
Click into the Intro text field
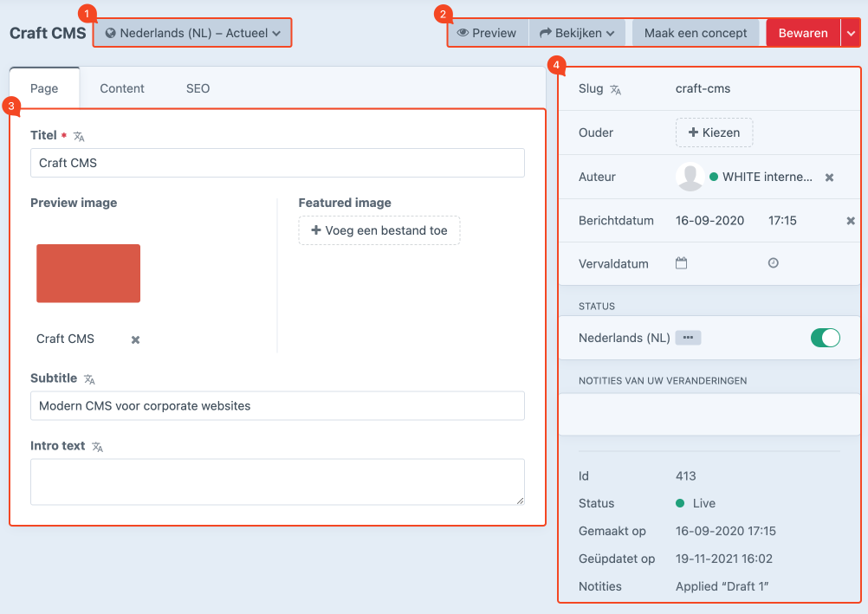point(277,482)
